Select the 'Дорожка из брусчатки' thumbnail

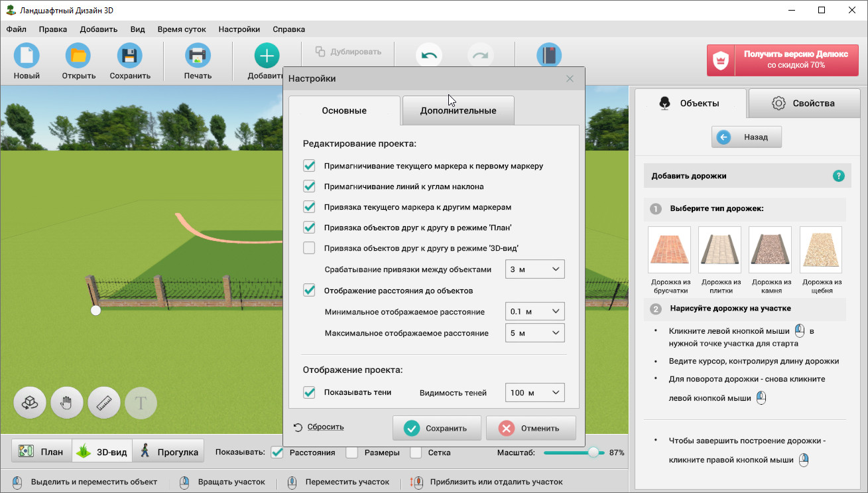[669, 250]
